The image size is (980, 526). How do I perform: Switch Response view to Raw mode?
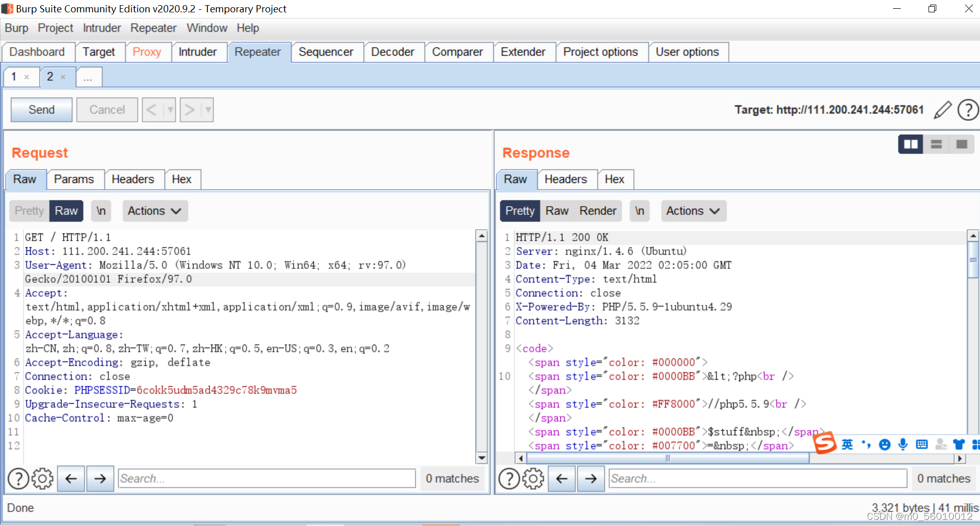[x=557, y=211]
